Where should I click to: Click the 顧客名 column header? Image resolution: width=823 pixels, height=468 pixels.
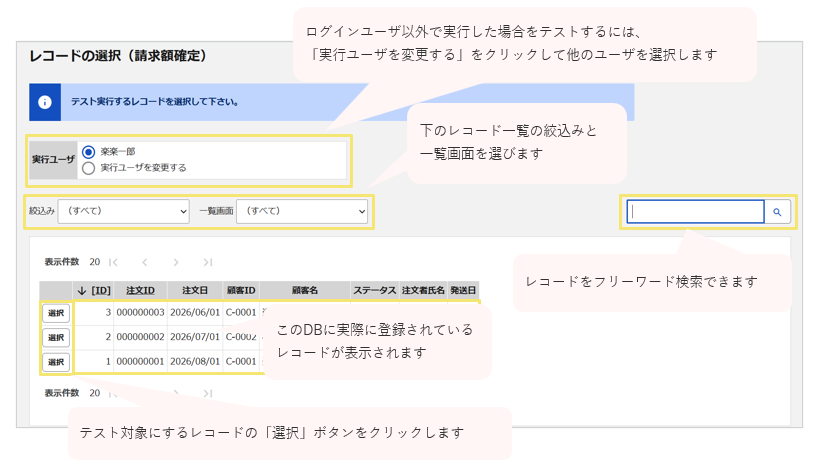[x=305, y=290]
